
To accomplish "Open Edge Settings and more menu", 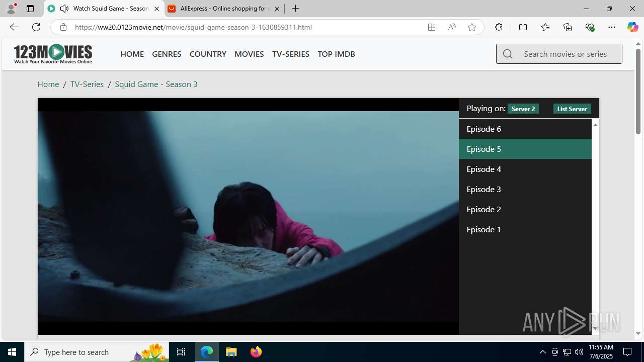I will (x=612, y=27).
